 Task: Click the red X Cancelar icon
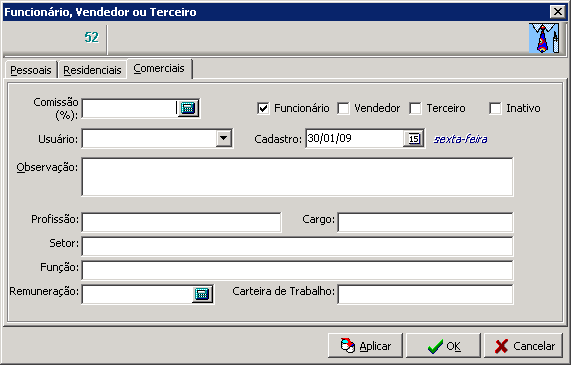coord(501,346)
